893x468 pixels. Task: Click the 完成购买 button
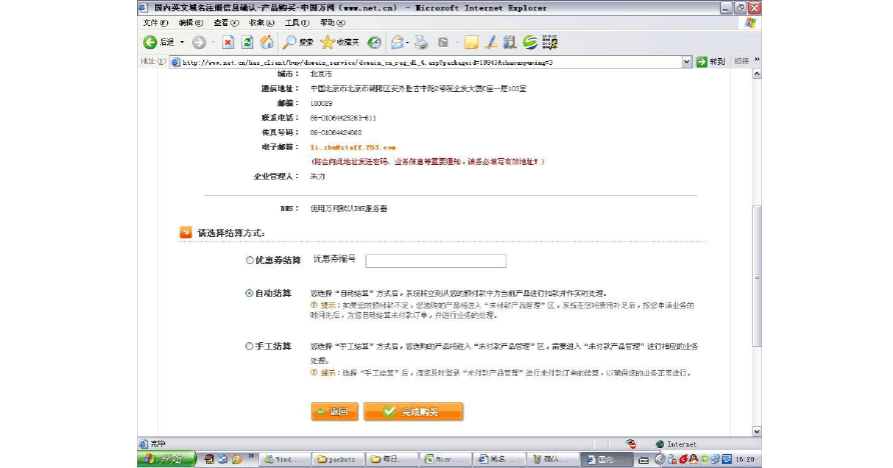click(x=413, y=411)
